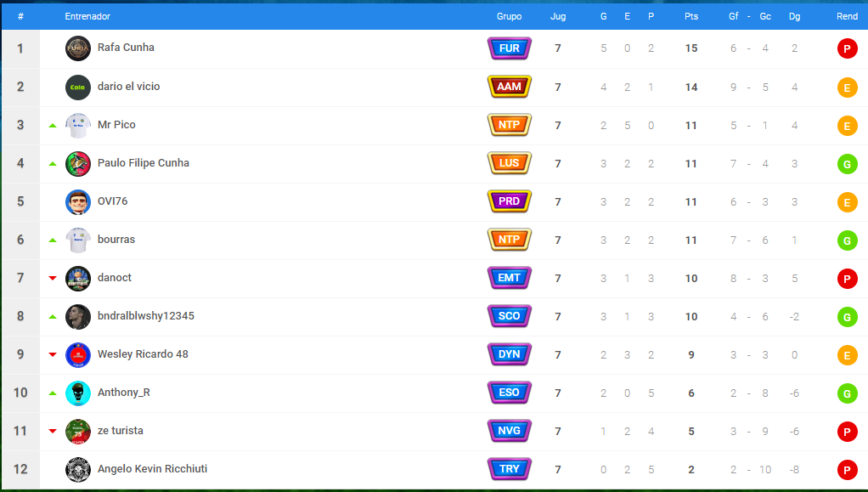Click the red down arrow beside danoct
This screenshot has height=492, width=868.
click(x=53, y=278)
